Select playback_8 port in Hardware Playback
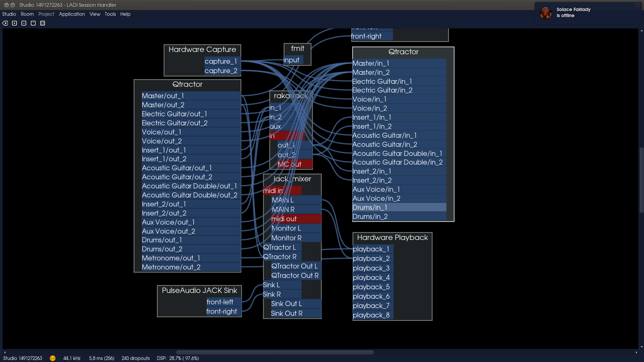 click(x=373, y=315)
